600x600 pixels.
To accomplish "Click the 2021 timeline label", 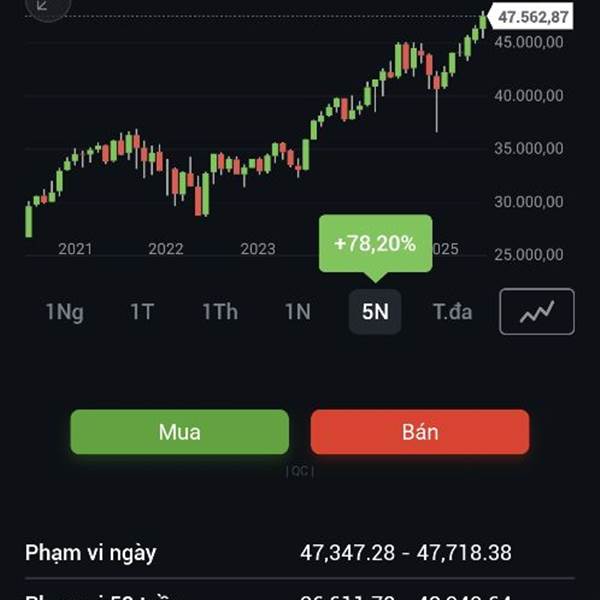I will coord(75,249).
